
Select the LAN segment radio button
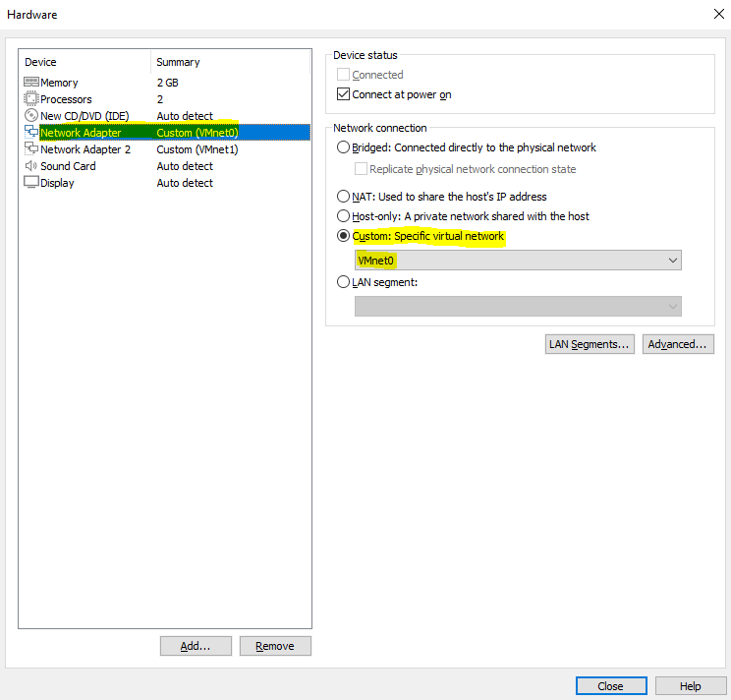click(x=343, y=282)
